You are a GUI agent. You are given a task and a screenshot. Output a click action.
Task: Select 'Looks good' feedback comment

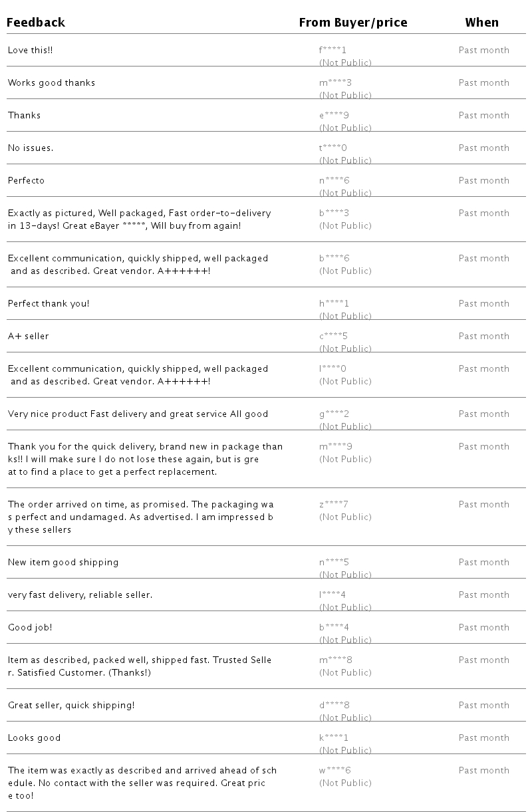coord(34,738)
